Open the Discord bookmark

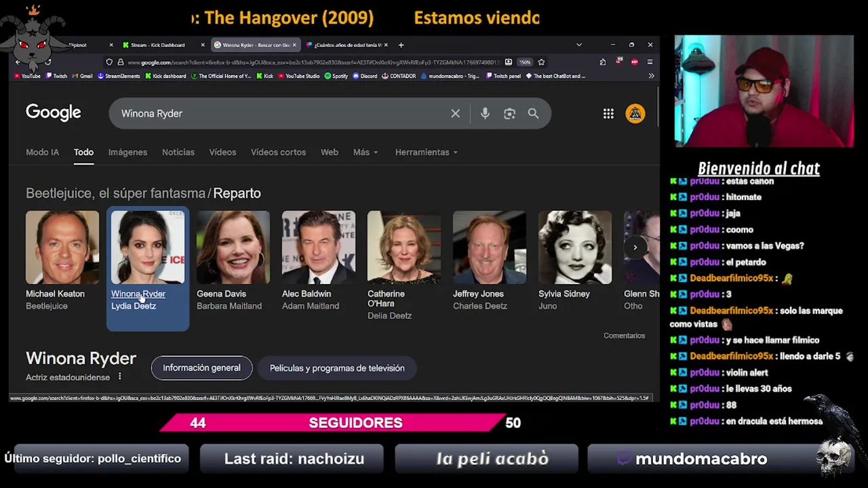pyautogui.click(x=365, y=76)
